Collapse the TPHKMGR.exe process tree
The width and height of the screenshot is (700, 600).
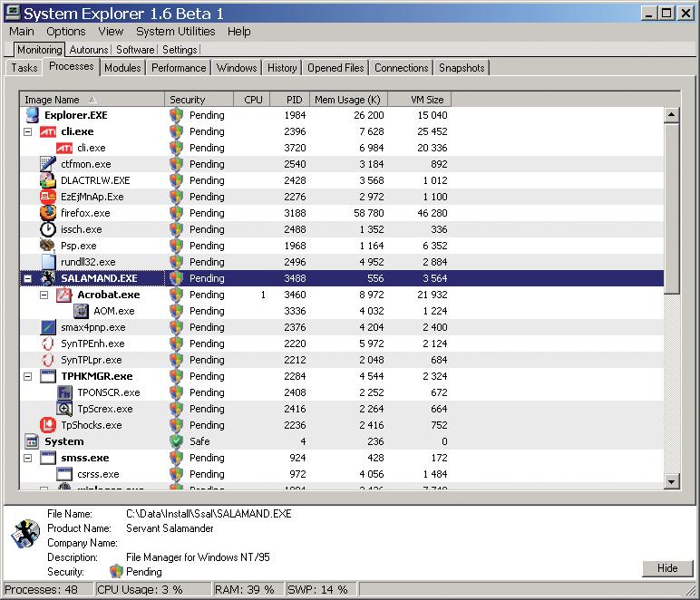[x=28, y=376]
